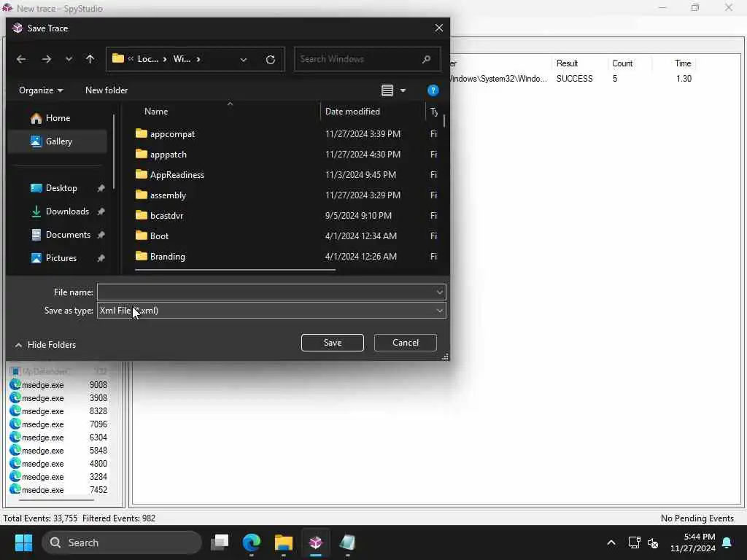The height and width of the screenshot is (560, 747).
Task: Show hidden system tray icons
Action: tap(611, 542)
